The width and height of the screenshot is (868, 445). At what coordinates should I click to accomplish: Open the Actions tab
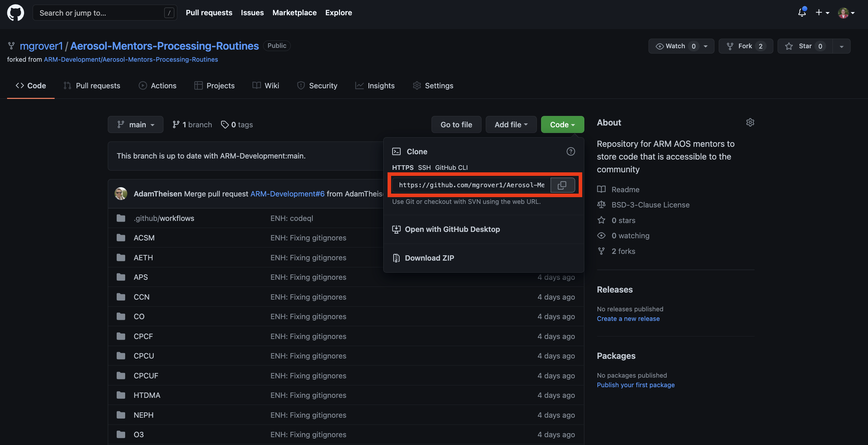click(x=157, y=85)
